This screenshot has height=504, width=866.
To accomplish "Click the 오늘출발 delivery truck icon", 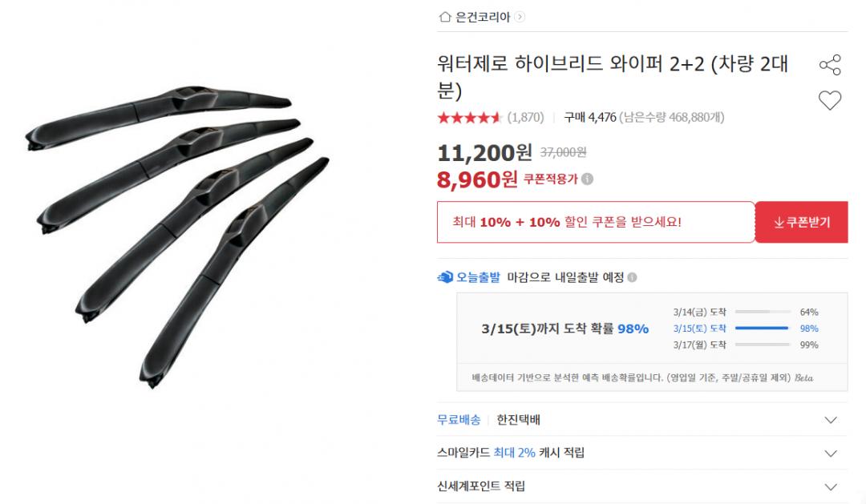I will (445, 277).
